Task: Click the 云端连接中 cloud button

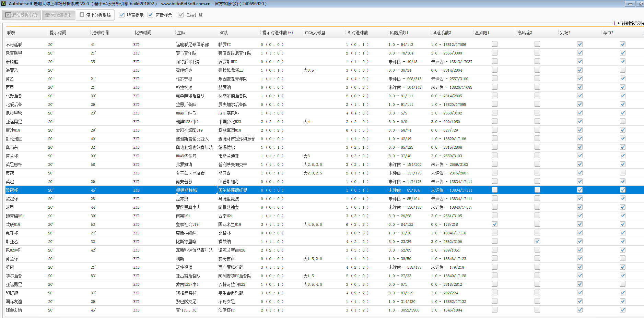Action: [58, 15]
